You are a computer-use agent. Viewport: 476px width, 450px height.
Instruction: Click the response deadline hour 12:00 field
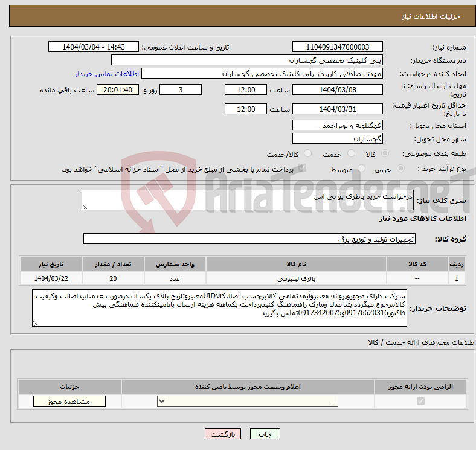coord(246,89)
